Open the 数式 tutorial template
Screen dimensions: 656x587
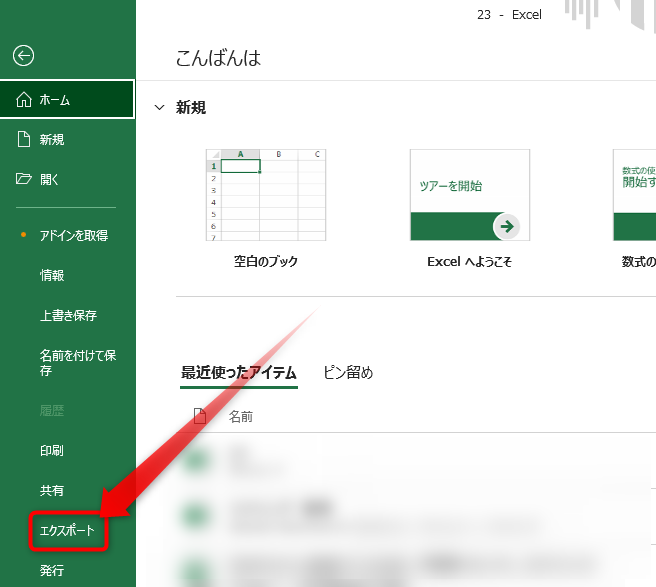point(635,195)
